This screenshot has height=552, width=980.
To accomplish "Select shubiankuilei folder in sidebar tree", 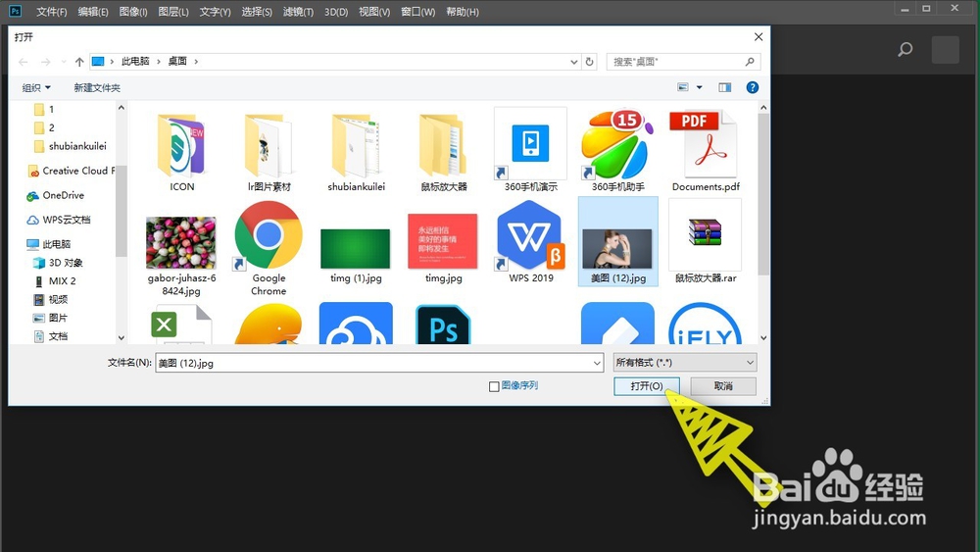I will 71,146.
